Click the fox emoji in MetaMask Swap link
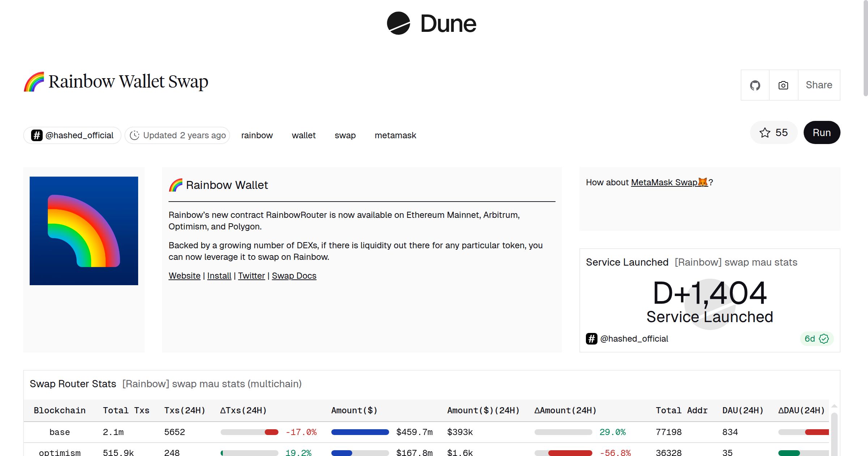This screenshot has width=868, height=456. pyautogui.click(x=702, y=182)
